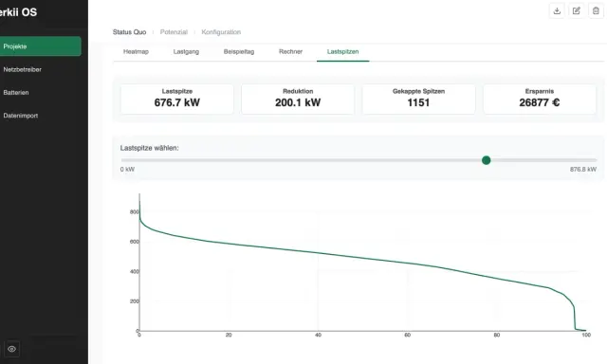This screenshot has height=364, width=607.
Task: Click the OS logo text in sidebar
Action: tap(18, 12)
